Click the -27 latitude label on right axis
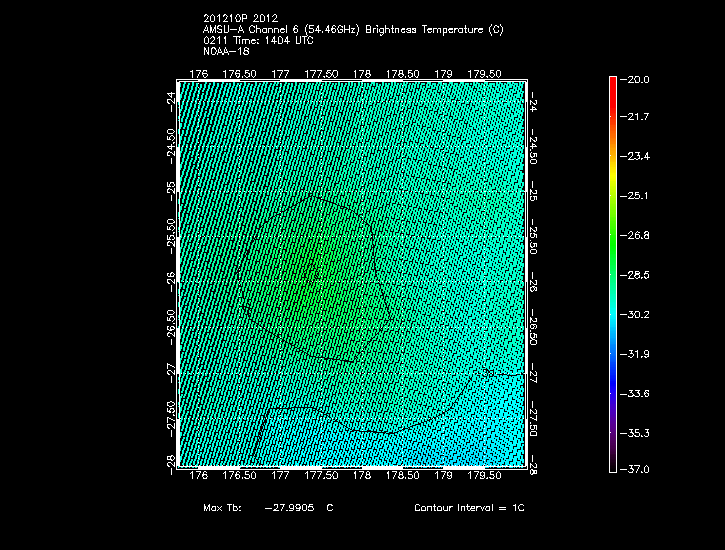Image resolution: width=725 pixels, height=550 pixels. click(534, 377)
